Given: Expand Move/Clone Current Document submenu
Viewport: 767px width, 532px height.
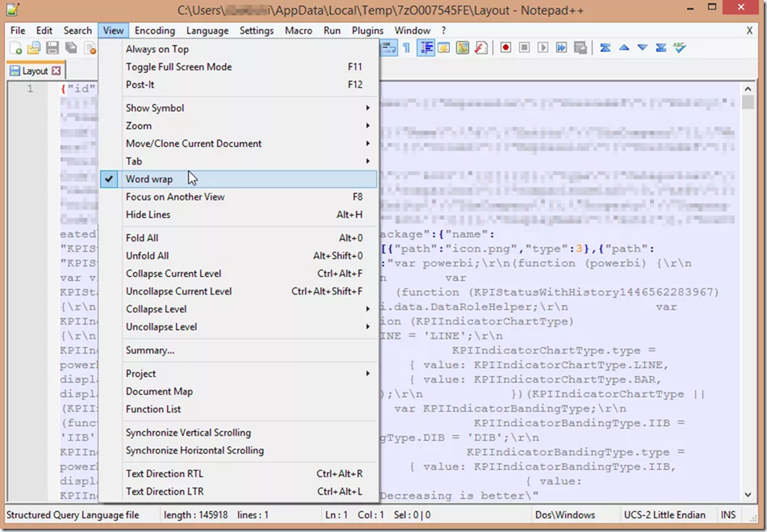Looking at the screenshot, I should pyautogui.click(x=239, y=143).
